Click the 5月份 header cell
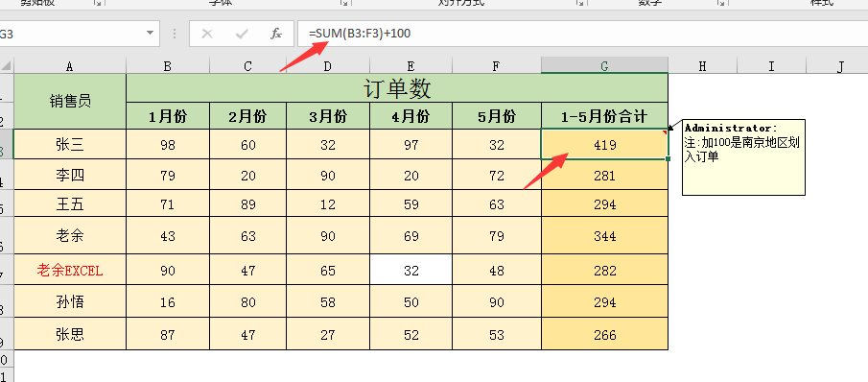The image size is (868, 382). pyautogui.click(x=497, y=116)
